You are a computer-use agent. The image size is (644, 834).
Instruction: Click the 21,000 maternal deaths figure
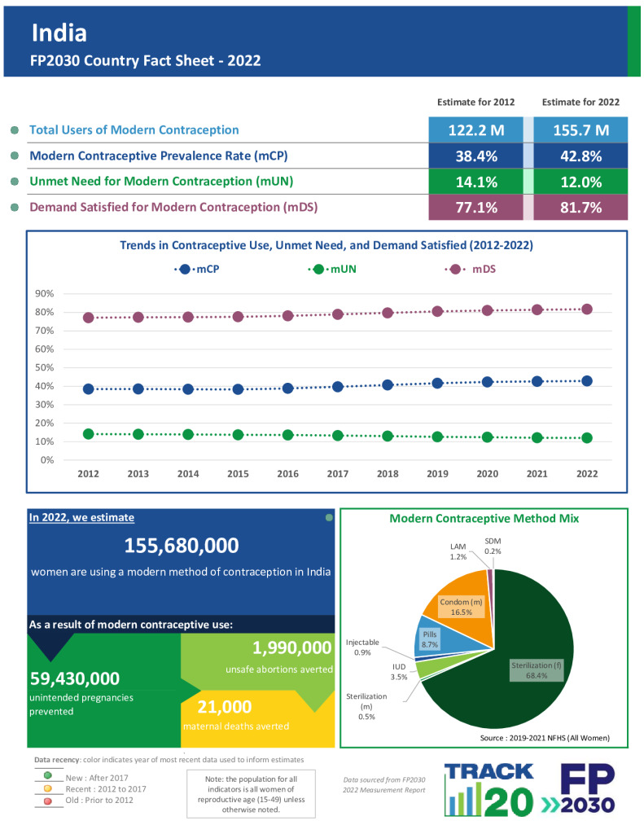pyautogui.click(x=225, y=707)
